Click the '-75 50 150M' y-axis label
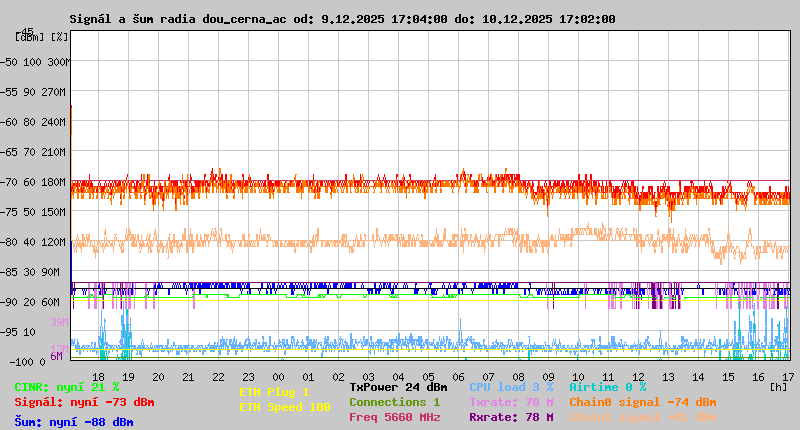800x430 pixels. pos(33,212)
